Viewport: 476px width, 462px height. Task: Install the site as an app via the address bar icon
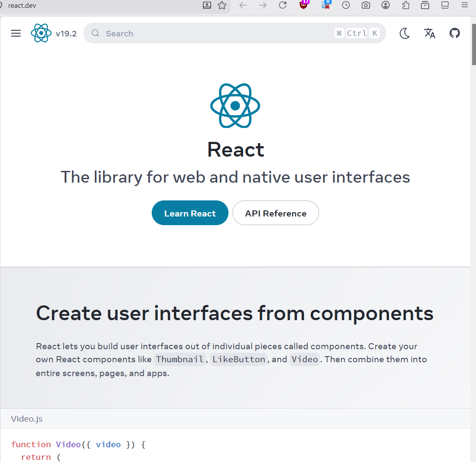click(x=207, y=5)
